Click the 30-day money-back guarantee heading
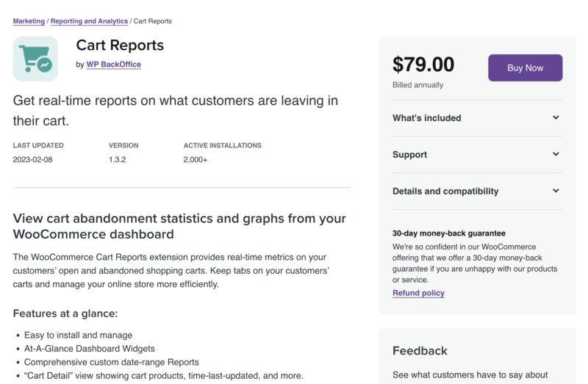This screenshot has height=384, width=588. pos(449,233)
